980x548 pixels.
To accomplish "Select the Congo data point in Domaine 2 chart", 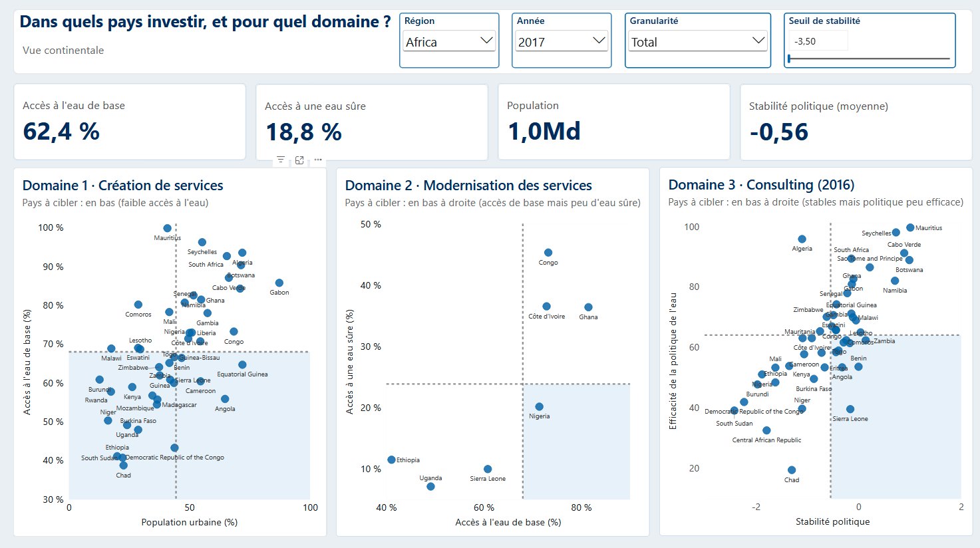I will click(548, 253).
